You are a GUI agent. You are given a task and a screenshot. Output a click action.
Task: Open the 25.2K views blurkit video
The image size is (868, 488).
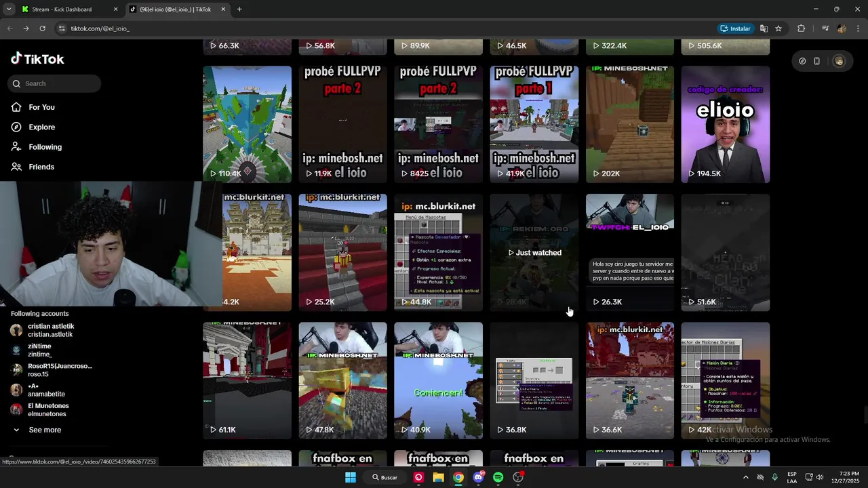(342, 252)
